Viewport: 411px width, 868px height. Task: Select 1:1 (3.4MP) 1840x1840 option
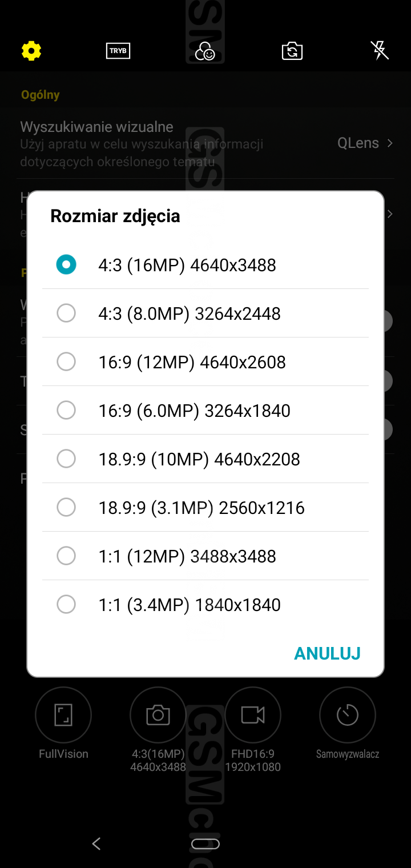pos(190,605)
